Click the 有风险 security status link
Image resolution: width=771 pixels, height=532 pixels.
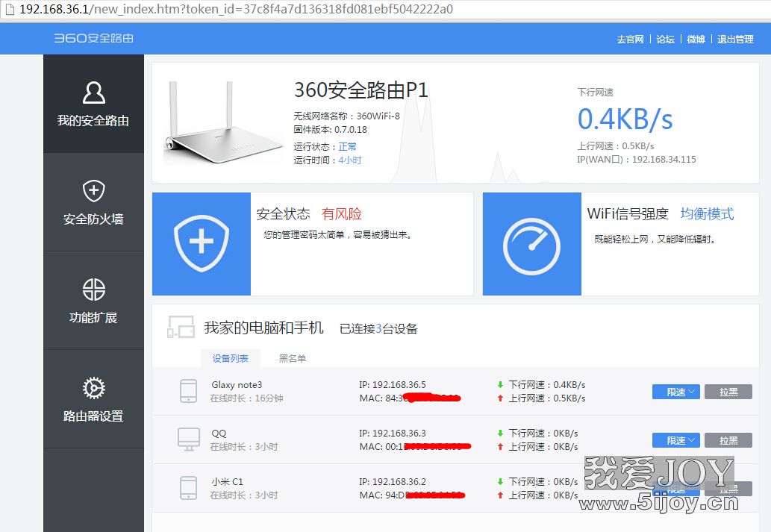click(x=341, y=214)
